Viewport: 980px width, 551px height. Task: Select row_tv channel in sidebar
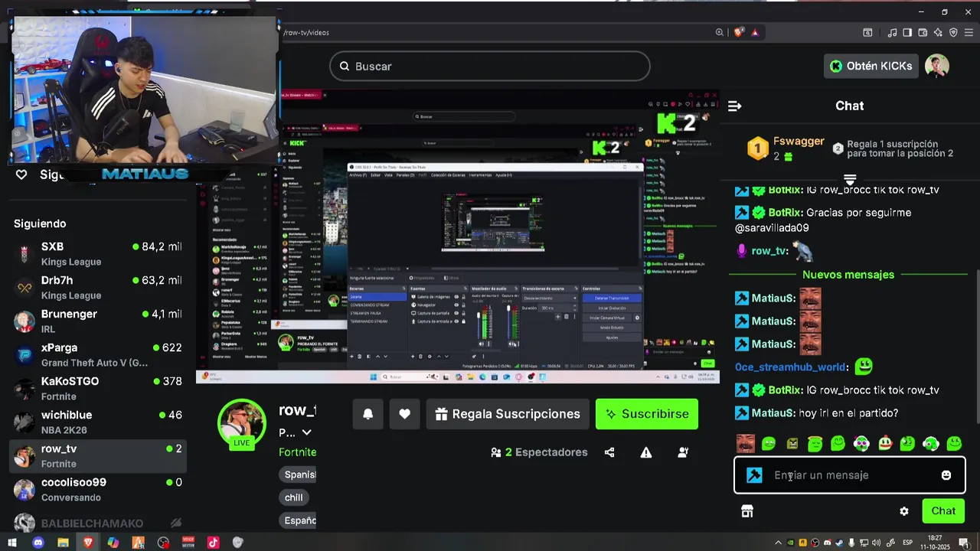[98, 456]
